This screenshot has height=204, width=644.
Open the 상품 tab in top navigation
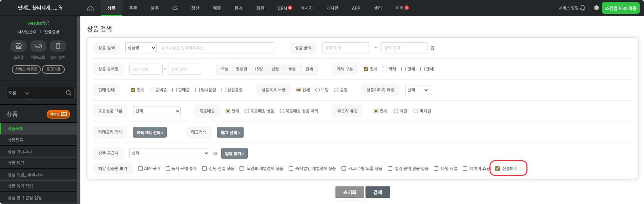[x=111, y=8]
